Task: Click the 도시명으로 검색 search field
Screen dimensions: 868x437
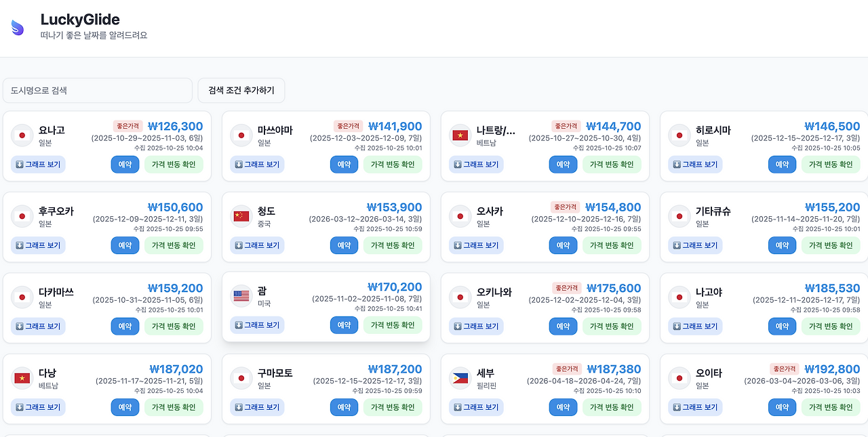Action: 97,89
